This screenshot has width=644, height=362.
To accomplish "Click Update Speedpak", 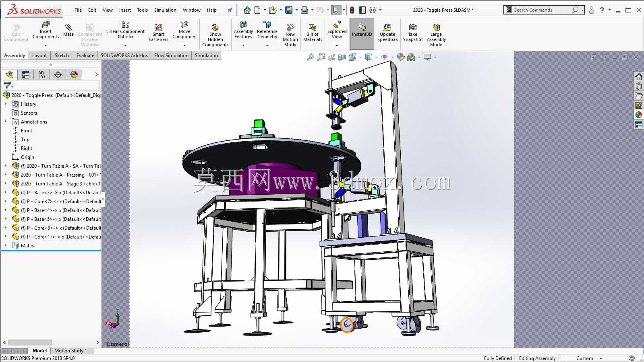I will (x=387, y=32).
